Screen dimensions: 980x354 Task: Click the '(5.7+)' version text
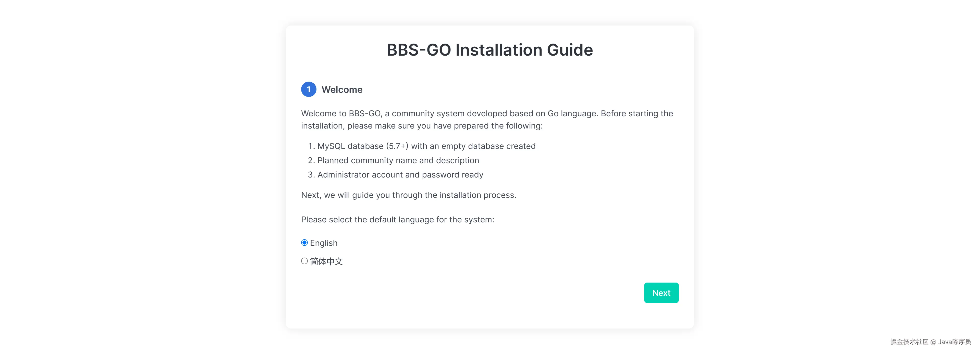tap(397, 146)
